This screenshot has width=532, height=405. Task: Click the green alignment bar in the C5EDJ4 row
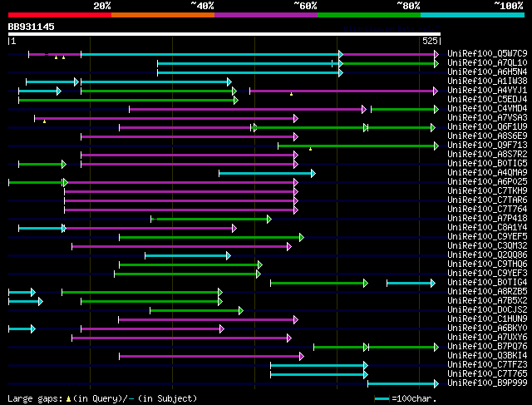point(128,100)
